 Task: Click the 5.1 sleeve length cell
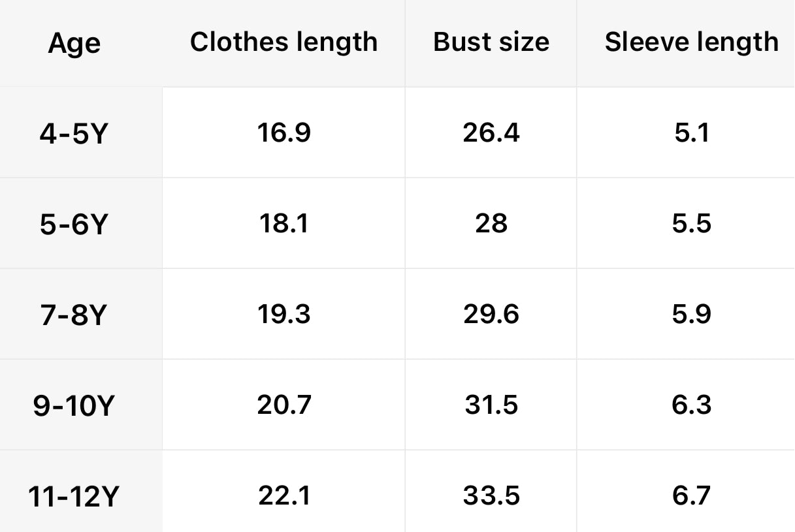pos(691,133)
